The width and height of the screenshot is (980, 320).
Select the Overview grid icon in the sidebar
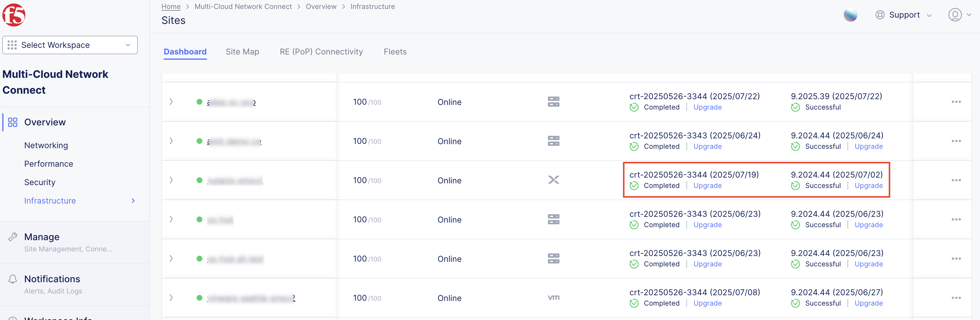pos(12,122)
